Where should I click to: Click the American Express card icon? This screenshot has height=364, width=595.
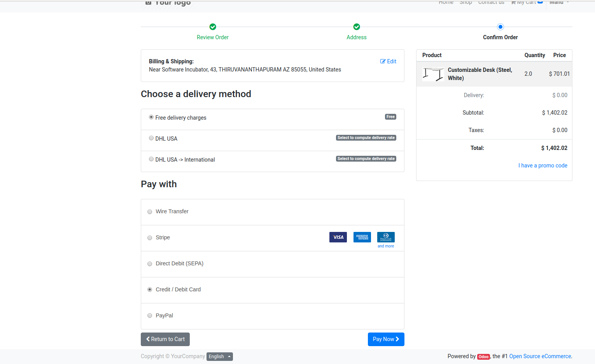(362, 237)
